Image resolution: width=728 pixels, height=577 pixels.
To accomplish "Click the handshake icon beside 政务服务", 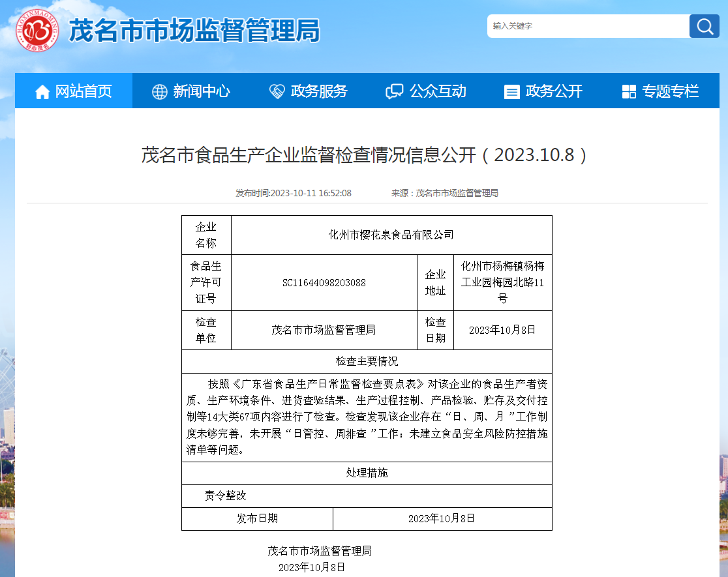I will click(277, 91).
